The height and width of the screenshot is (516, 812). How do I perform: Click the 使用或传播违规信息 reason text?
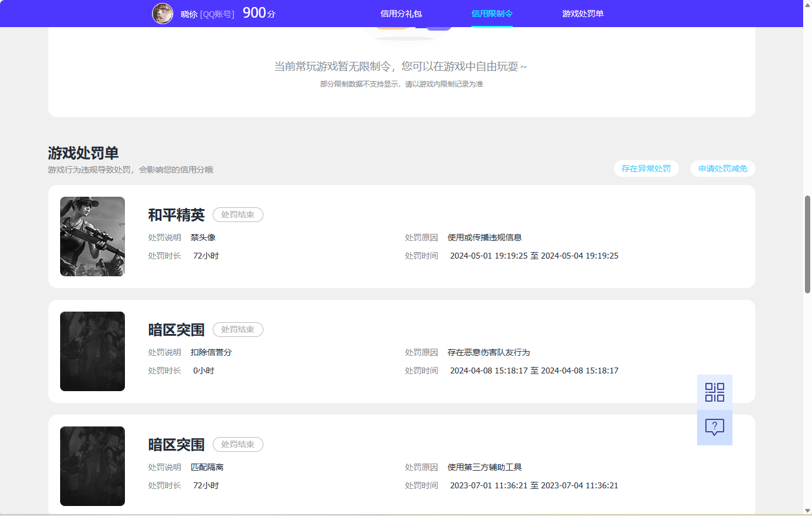pos(484,237)
